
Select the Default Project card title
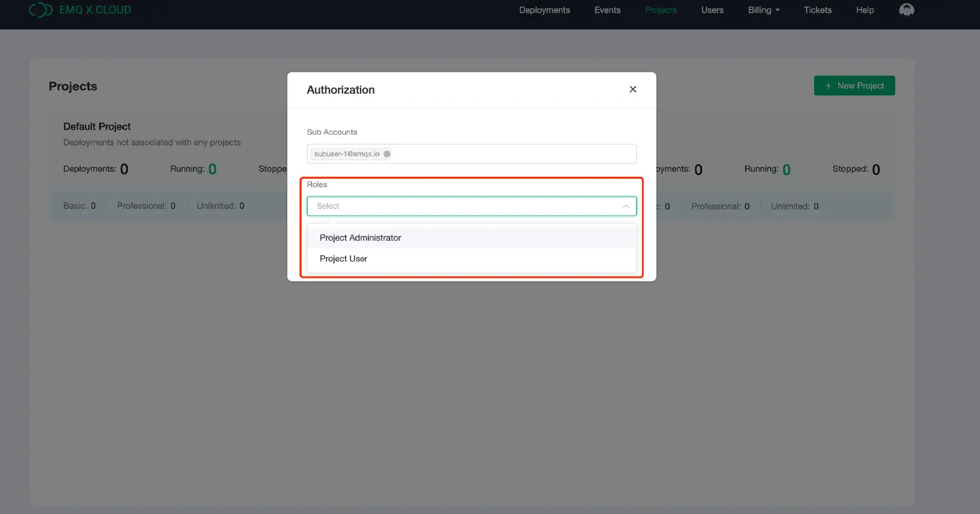tap(97, 126)
